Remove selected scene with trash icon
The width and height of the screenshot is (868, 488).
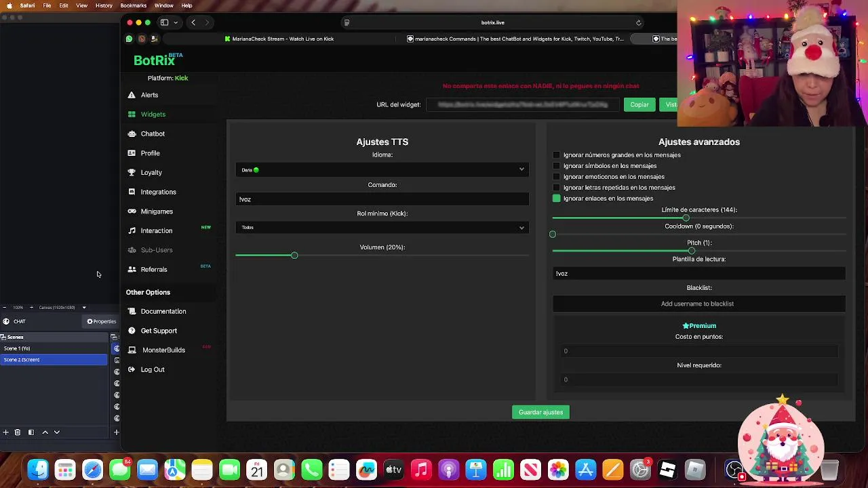(x=18, y=432)
